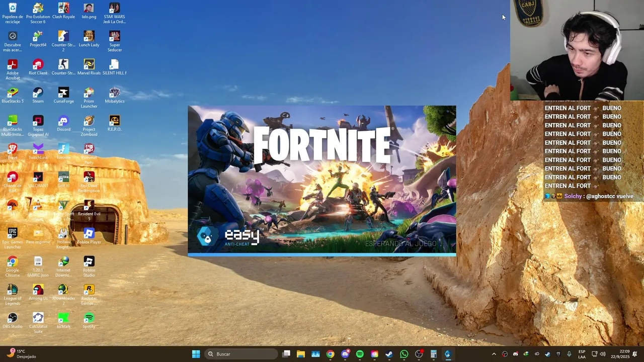The height and width of the screenshot is (362, 644).
Task: Launch CurseForge desktop icon
Action: 63,96
